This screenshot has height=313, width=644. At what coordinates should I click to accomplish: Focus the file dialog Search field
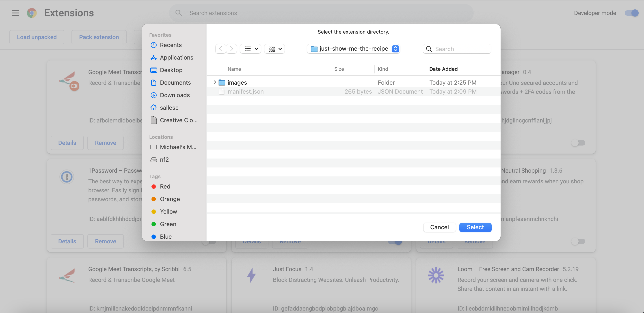click(457, 49)
